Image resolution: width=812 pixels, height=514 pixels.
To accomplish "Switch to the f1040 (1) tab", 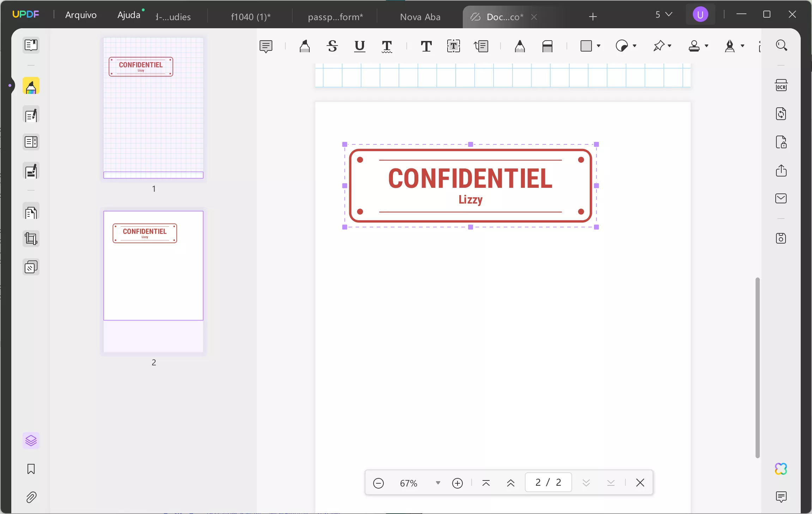I will [x=250, y=17].
